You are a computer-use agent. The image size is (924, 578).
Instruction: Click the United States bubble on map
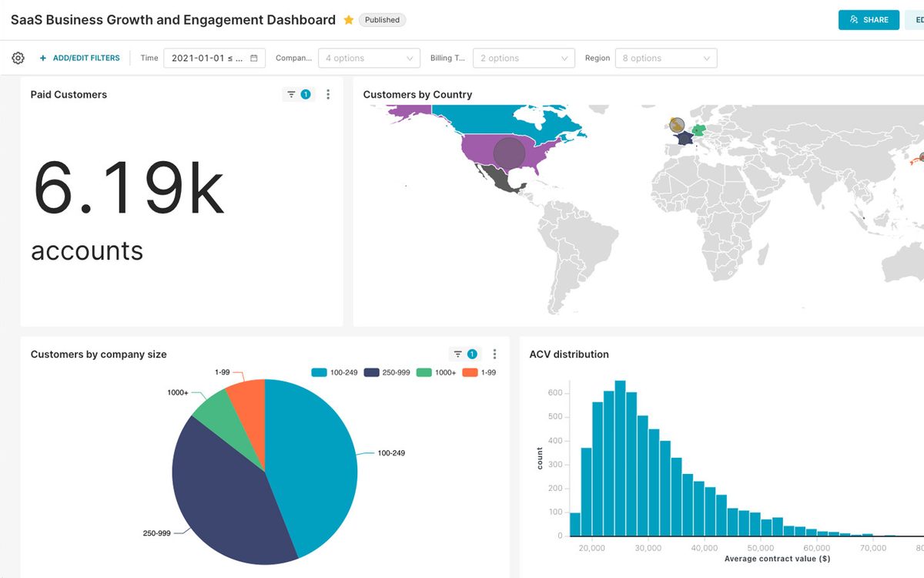point(509,153)
